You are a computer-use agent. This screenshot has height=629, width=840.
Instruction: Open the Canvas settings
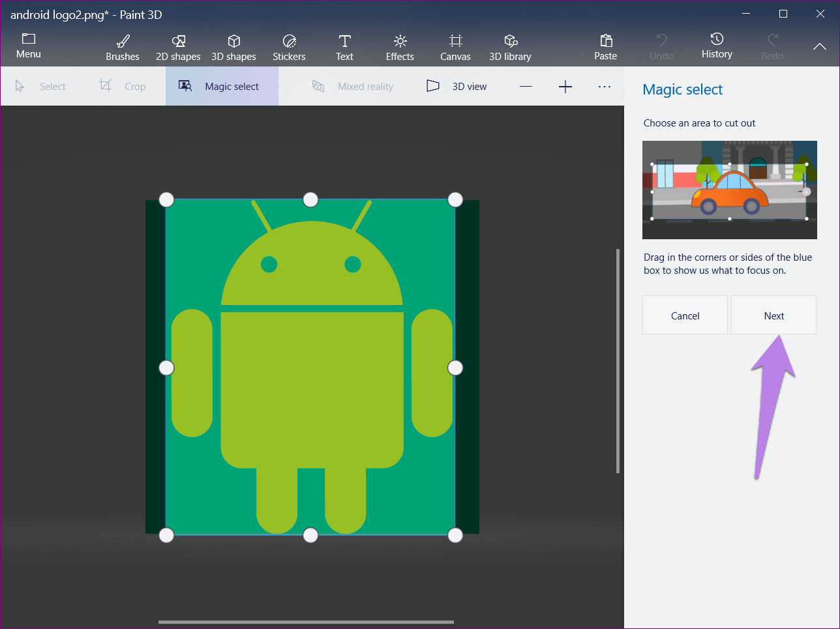point(455,48)
